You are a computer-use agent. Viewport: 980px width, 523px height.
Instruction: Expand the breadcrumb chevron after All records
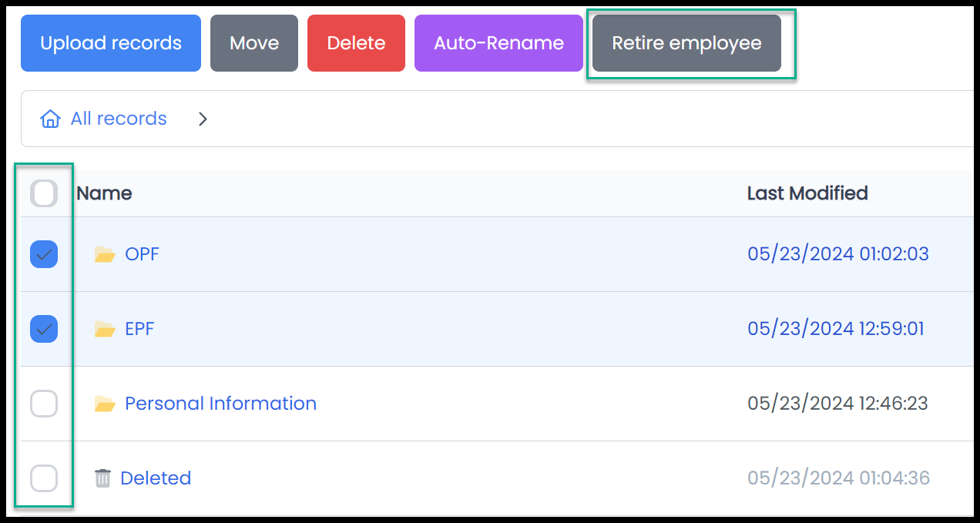203,119
